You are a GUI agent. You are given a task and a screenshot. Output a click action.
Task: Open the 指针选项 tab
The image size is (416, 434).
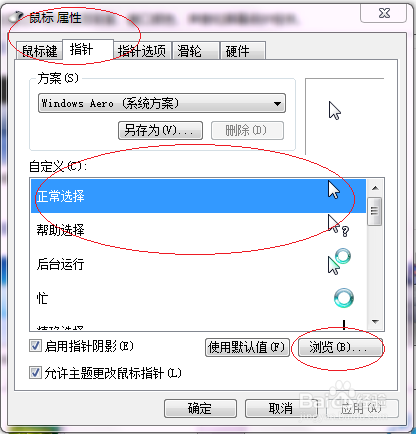point(142,51)
